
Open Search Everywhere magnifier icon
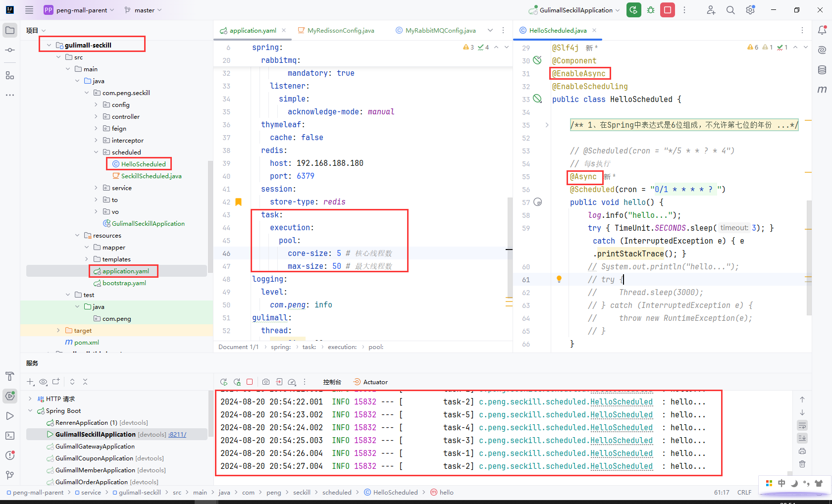pos(730,10)
